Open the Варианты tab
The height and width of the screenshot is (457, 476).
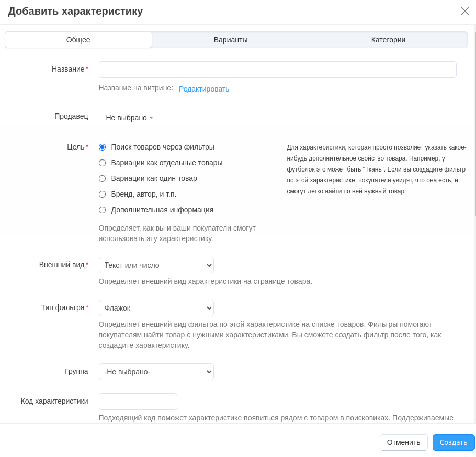(x=231, y=40)
